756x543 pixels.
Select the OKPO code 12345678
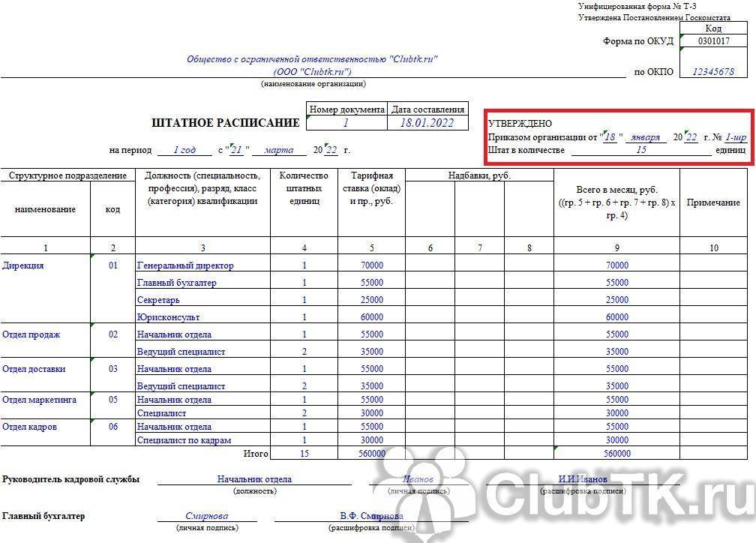point(713,72)
